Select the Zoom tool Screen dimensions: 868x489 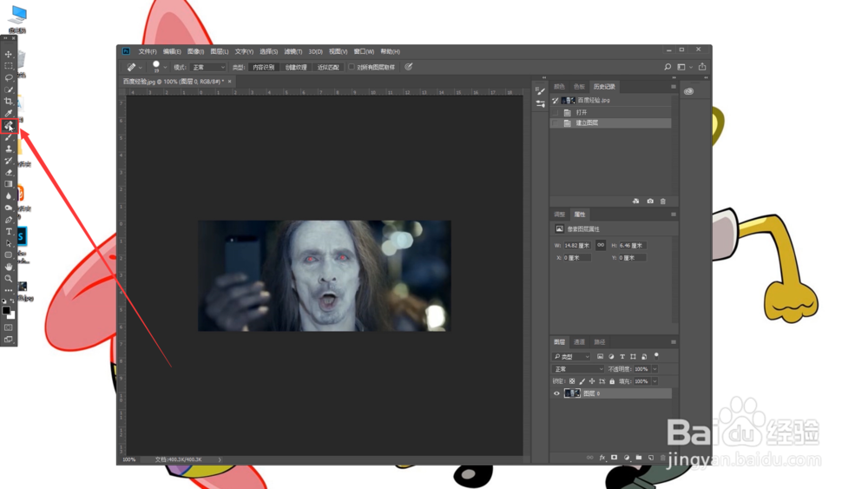(9, 279)
